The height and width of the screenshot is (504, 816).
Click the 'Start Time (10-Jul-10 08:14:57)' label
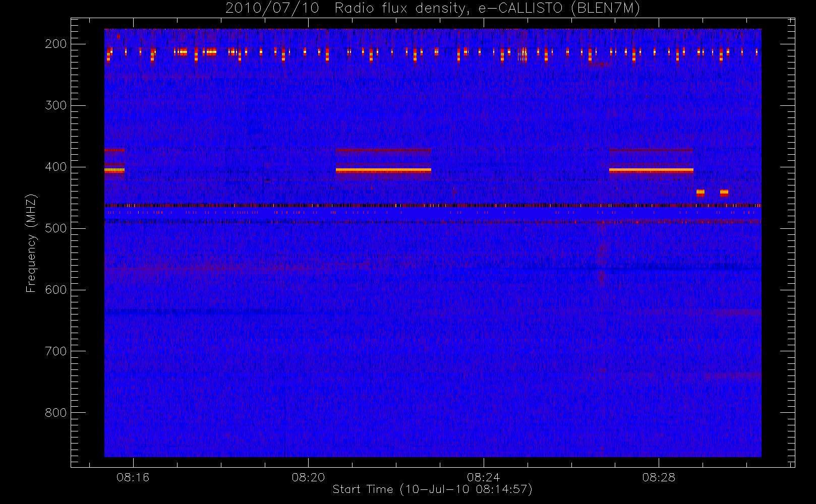[x=433, y=489]
